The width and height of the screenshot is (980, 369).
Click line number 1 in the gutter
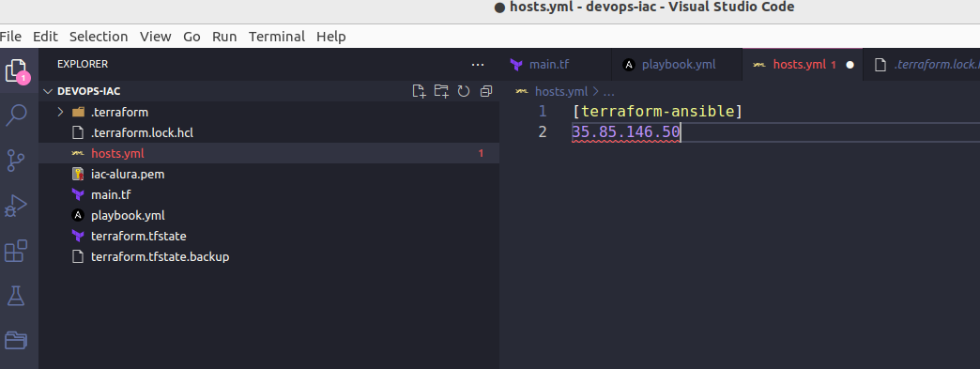[x=543, y=112]
